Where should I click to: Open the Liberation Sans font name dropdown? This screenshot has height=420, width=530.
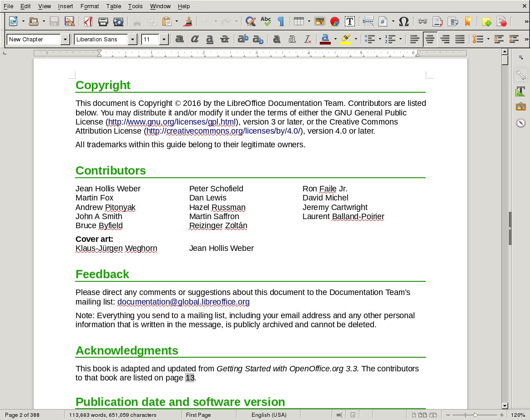coord(132,40)
